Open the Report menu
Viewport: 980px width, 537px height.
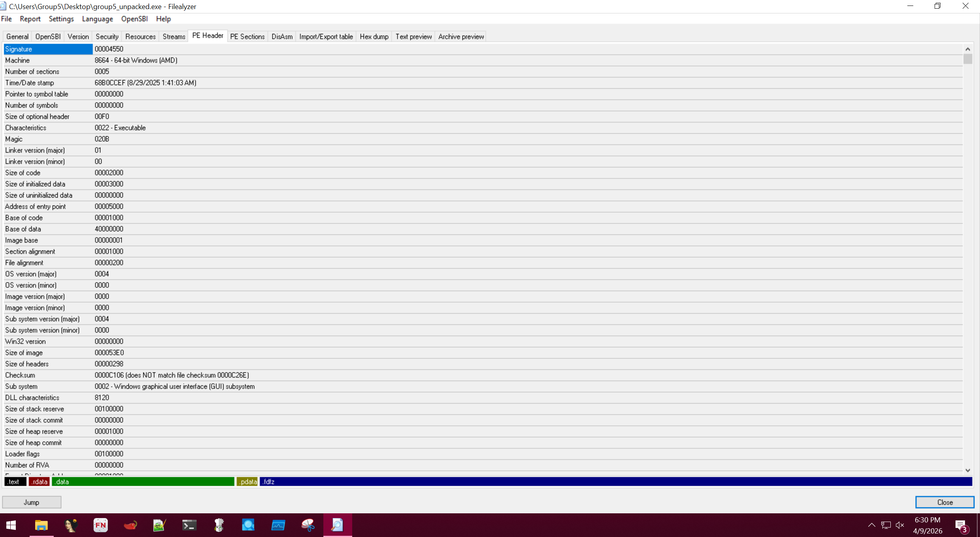point(30,19)
